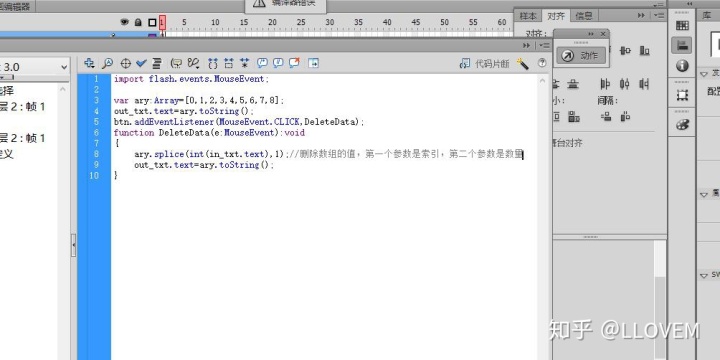Show the code hint icon
This screenshot has height=360, width=720.
[x=176, y=63]
